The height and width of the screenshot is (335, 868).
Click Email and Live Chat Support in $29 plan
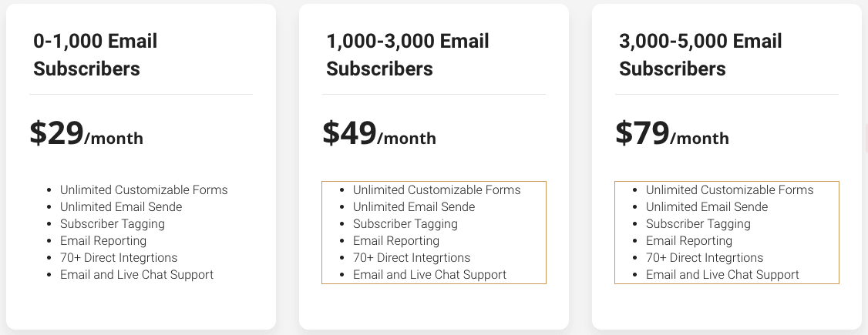pos(136,275)
